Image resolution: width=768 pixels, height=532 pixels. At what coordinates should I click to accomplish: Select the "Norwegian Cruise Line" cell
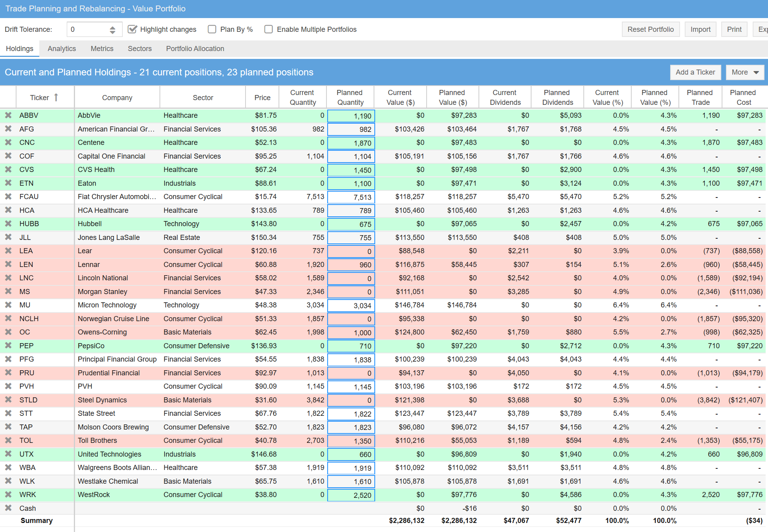[114, 319]
